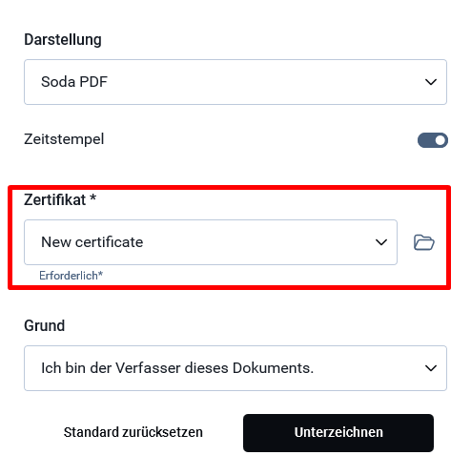
Task: Click the Unterzeichnen button
Action: [338, 433]
